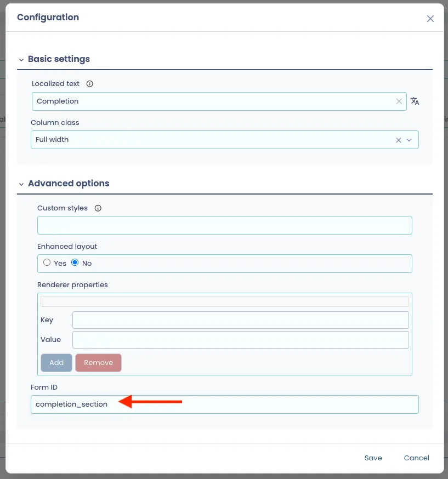Click into the Custom styles field
Image resolution: width=448 pixels, height=479 pixels.
(225, 225)
